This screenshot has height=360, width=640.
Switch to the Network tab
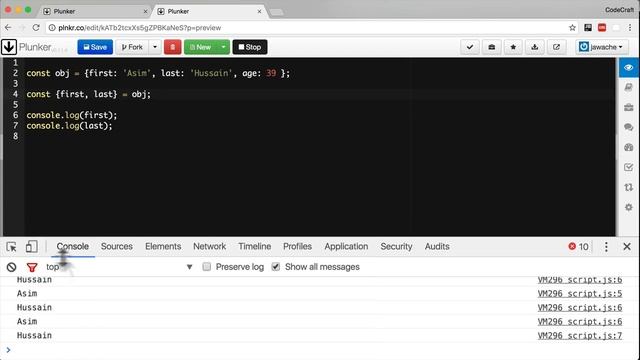coord(209,247)
